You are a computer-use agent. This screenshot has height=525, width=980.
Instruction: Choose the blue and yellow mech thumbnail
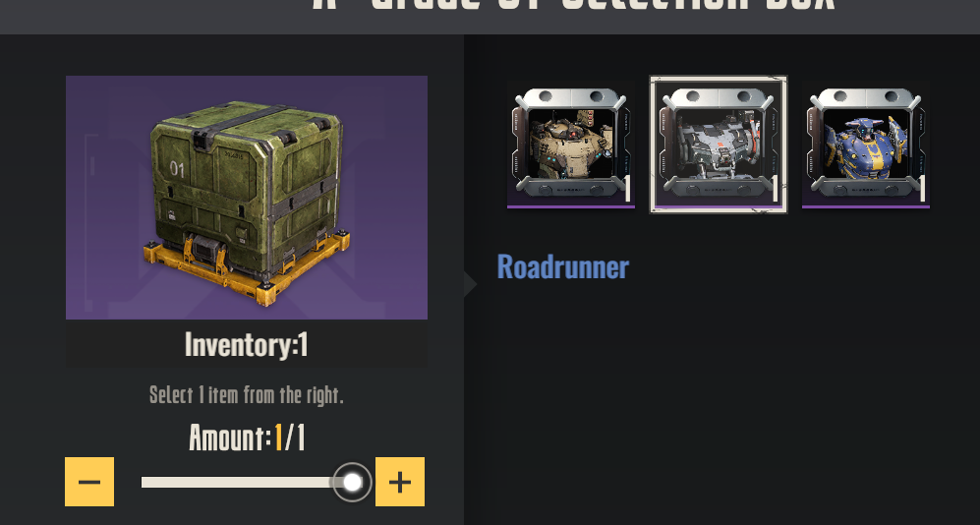click(x=866, y=145)
